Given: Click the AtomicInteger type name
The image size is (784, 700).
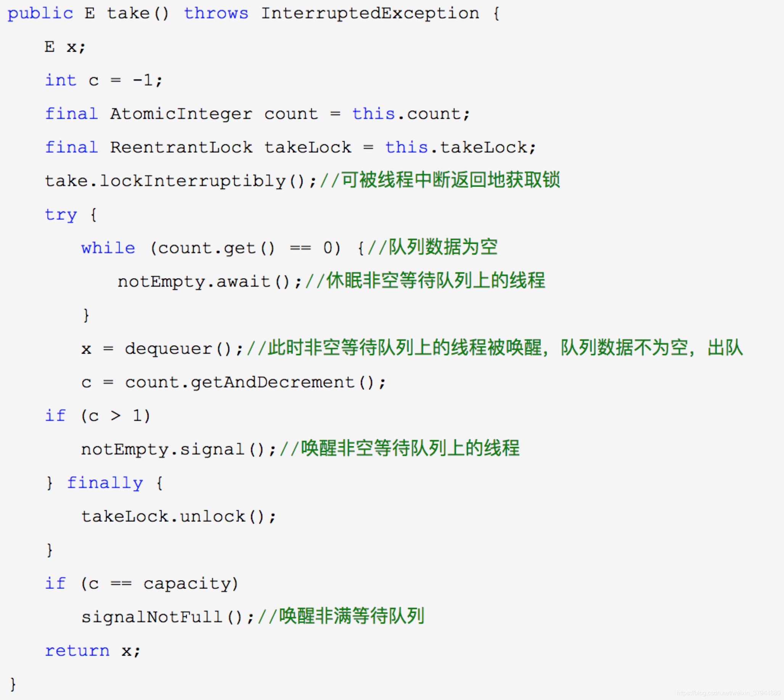Looking at the screenshot, I should (x=181, y=114).
